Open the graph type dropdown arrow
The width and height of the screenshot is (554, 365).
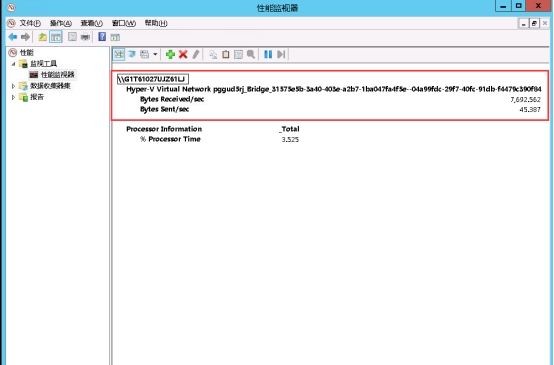[x=155, y=54]
